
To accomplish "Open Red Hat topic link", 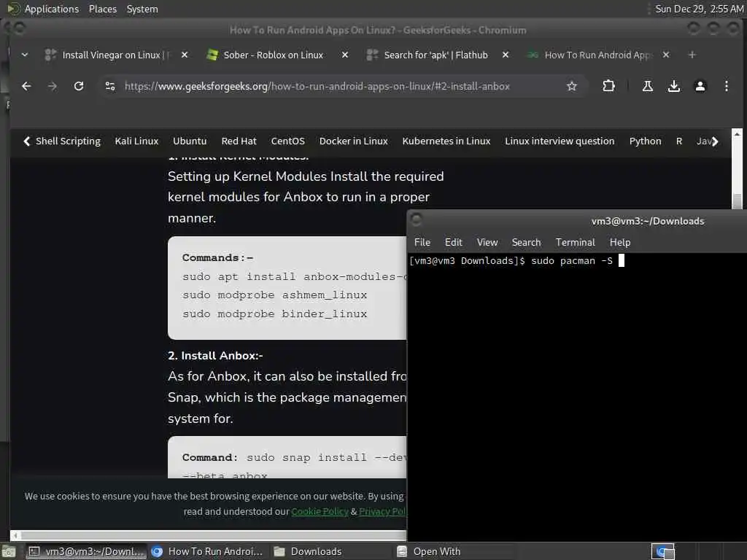I will (x=239, y=141).
